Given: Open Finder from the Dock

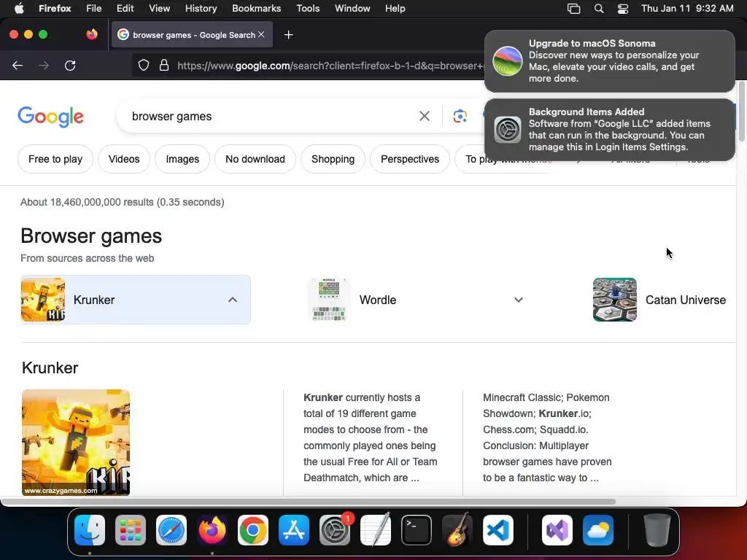Looking at the screenshot, I should pos(90,530).
